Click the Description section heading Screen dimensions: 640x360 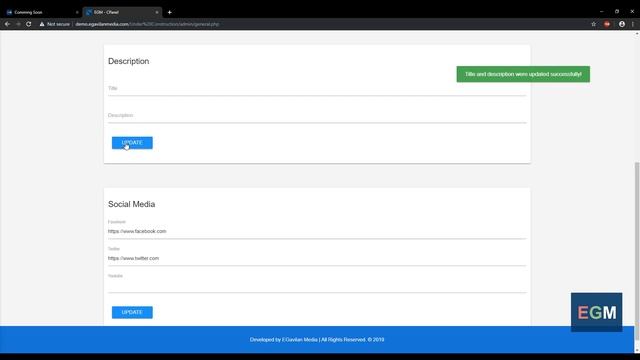point(129,61)
